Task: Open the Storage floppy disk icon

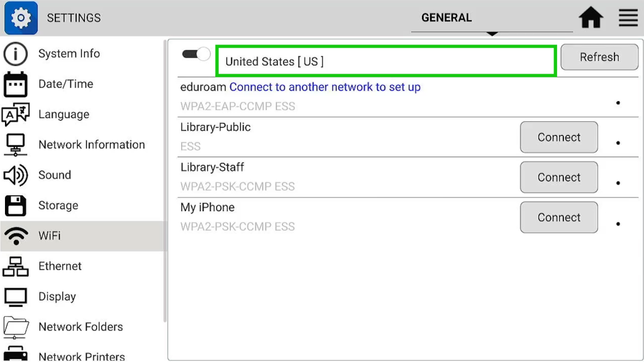Action: (x=16, y=206)
